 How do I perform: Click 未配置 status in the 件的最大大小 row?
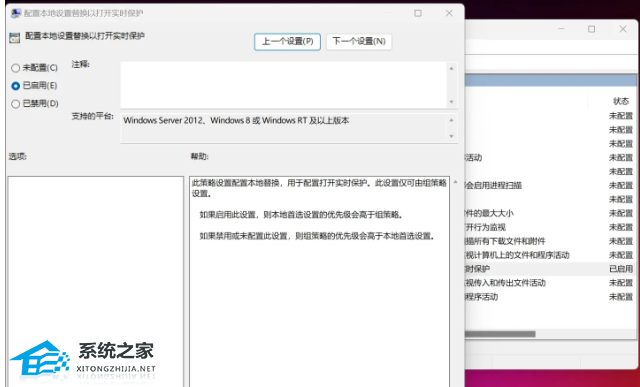(621, 214)
